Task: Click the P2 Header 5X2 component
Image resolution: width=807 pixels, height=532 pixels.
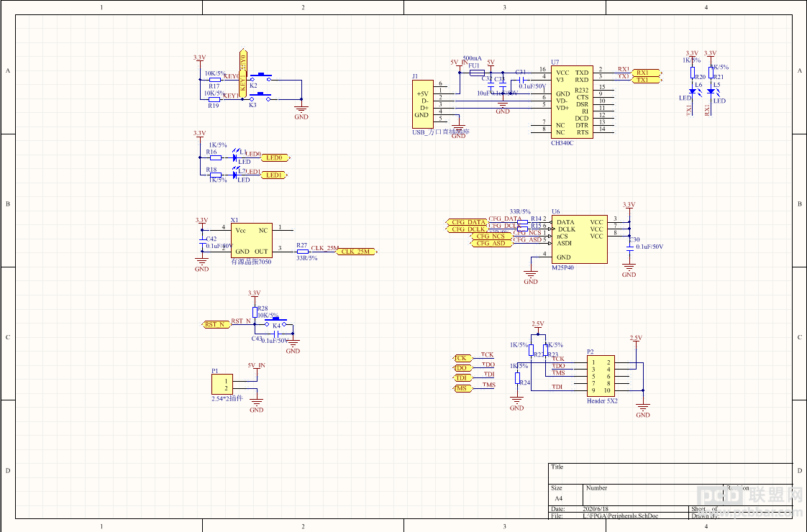Action: point(601,376)
